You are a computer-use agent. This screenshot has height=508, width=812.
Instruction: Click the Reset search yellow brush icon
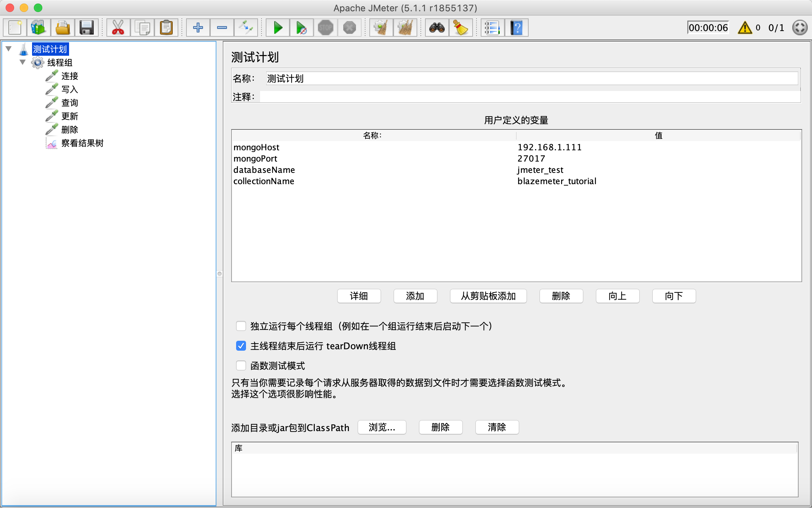pyautogui.click(x=461, y=28)
